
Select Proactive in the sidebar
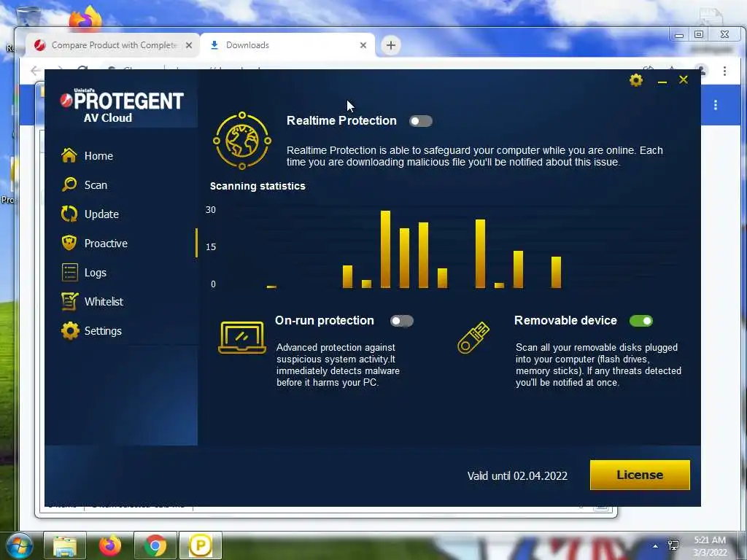point(106,244)
